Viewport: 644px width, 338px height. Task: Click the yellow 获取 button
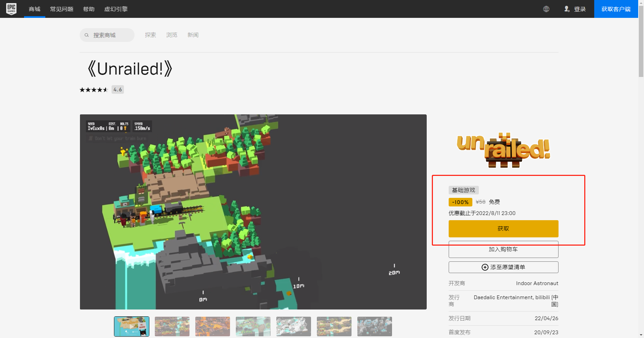(503, 228)
